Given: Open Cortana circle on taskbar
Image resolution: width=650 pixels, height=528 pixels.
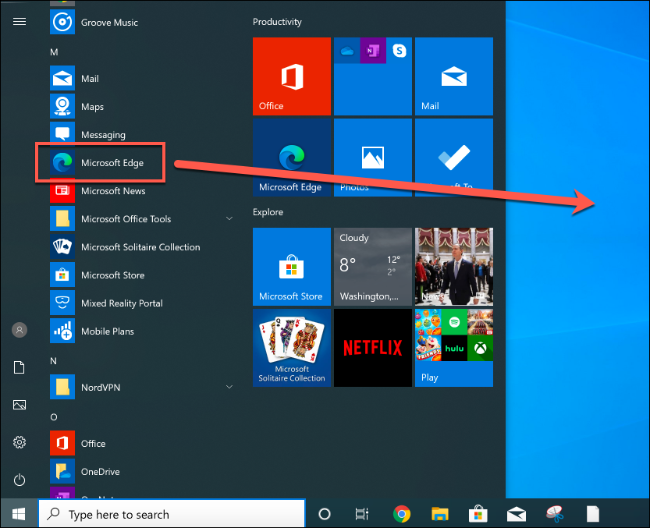Looking at the screenshot, I should pos(324,514).
